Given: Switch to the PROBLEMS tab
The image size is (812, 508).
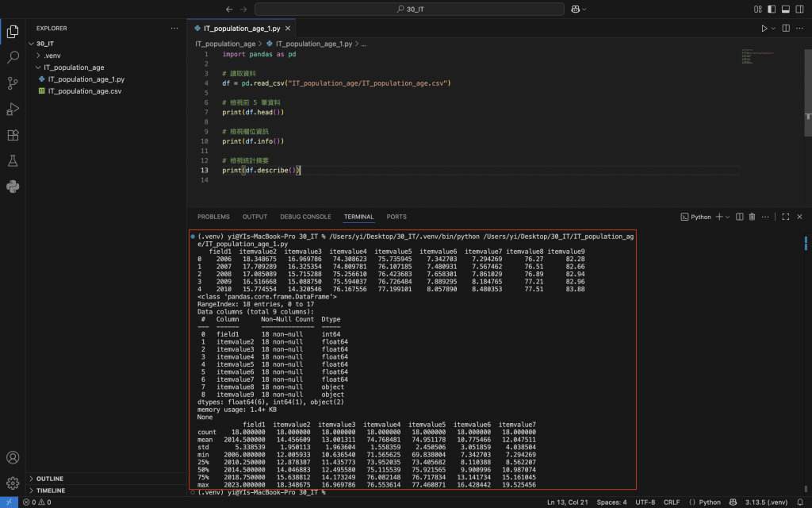Looking at the screenshot, I should (x=213, y=217).
